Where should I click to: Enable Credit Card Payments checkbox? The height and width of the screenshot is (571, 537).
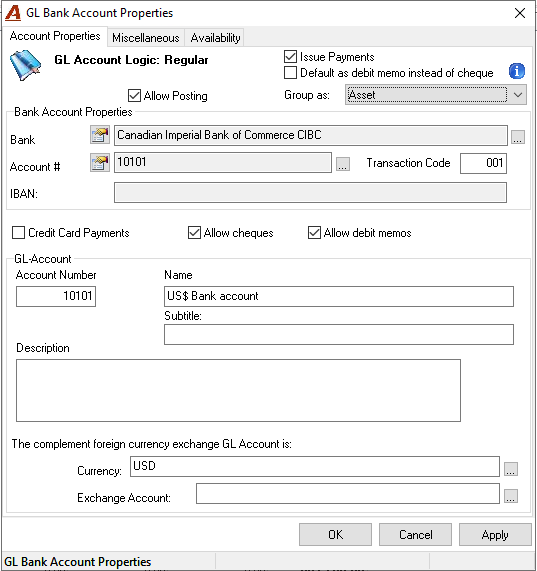tap(19, 233)
